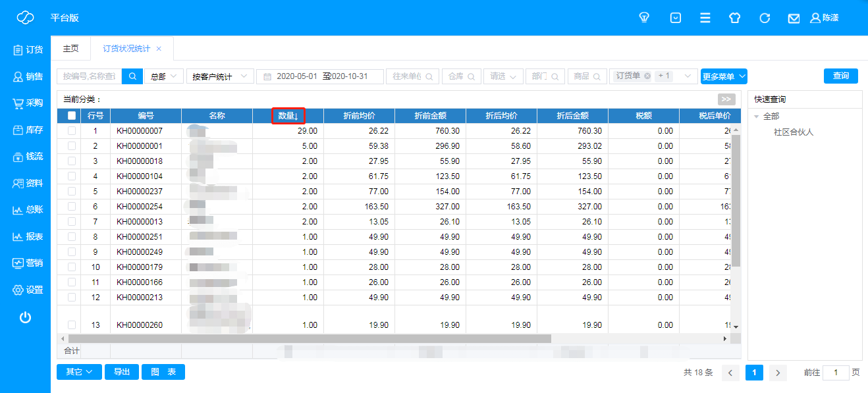Close the 订货状况统计 tab
868x393 pixels.
[159, 49]
